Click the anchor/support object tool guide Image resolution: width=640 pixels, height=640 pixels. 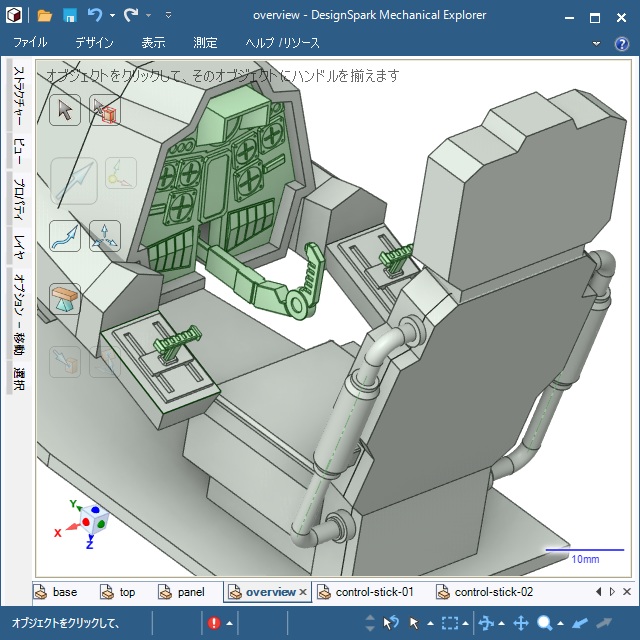[x=65, y=298]
